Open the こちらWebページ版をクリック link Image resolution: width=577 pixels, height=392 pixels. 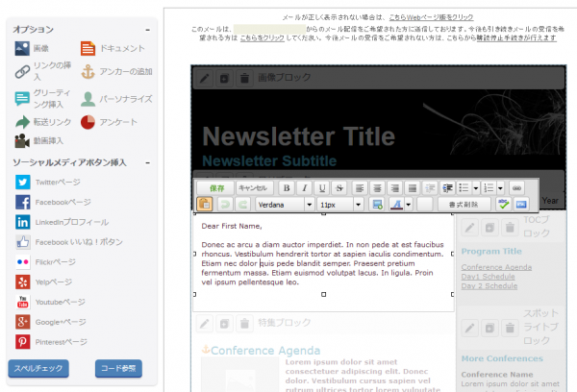tap(431, 17)
